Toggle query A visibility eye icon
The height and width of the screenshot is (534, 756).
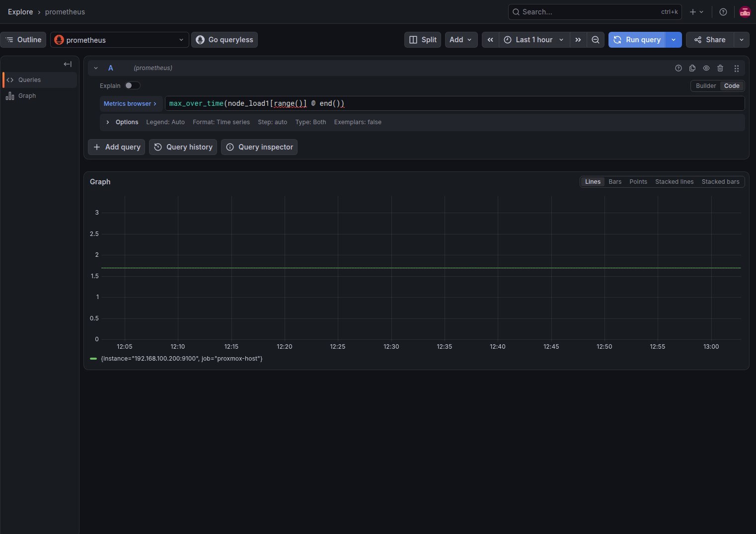pyautogui.click(x=706, y=68)
